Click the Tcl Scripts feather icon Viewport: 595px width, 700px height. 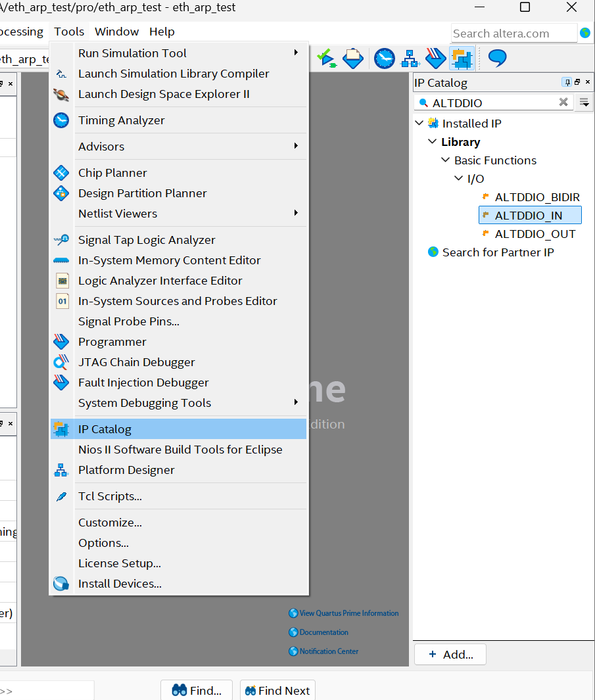click(62, 496)
